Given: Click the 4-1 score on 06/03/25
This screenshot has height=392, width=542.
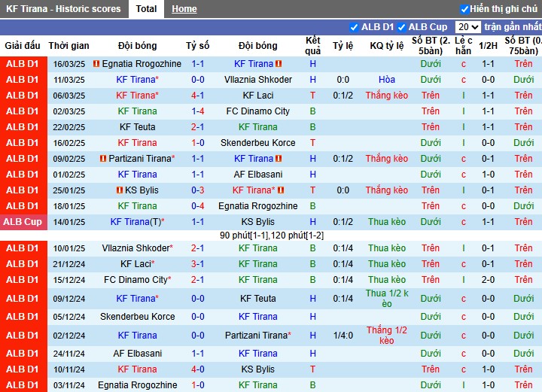Looking at the screenshot, I should coord(198,96).
